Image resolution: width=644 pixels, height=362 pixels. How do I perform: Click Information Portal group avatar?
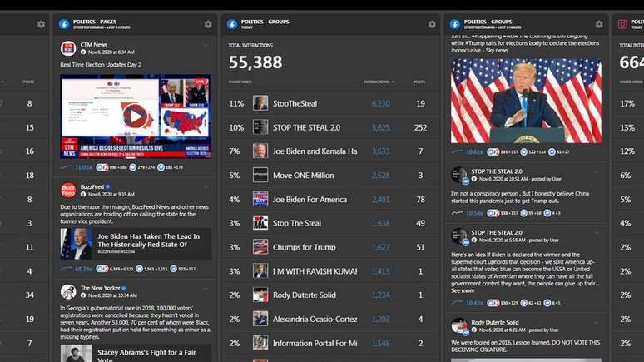click(x=260, y=343)
